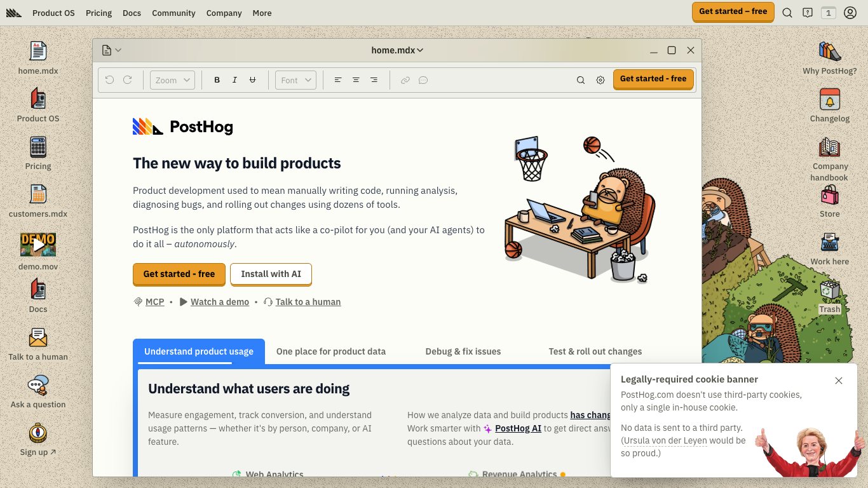Expand the home.mdx title dropdown
Screen dimensions: 868x488
[x=398, y=50]
